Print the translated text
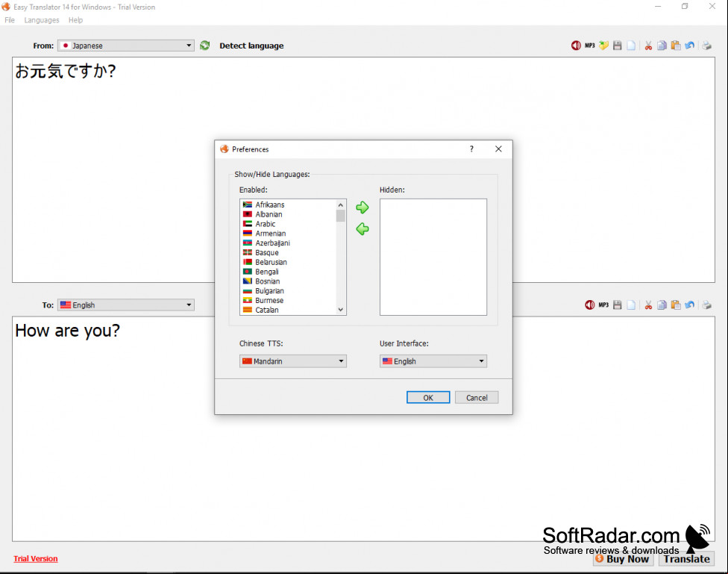 coord(706,305)
